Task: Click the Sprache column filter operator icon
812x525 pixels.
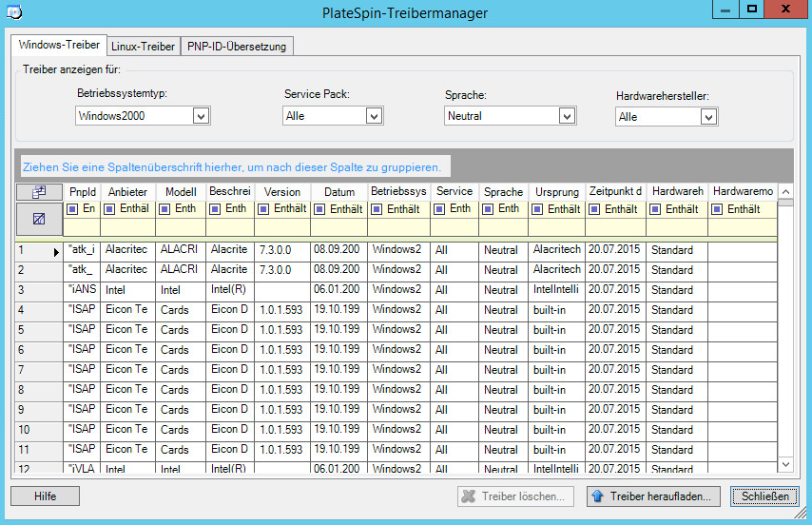Action: click(488, 209)
